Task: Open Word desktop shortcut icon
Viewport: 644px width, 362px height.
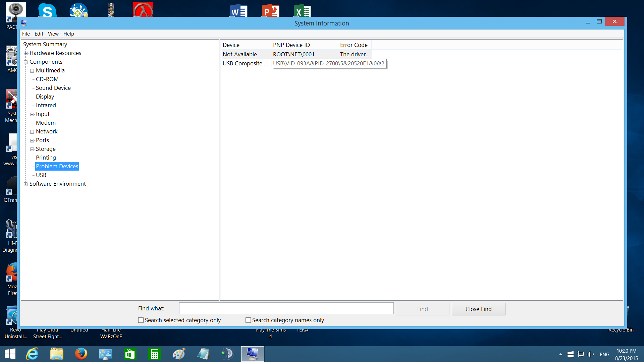Action: 238,11
